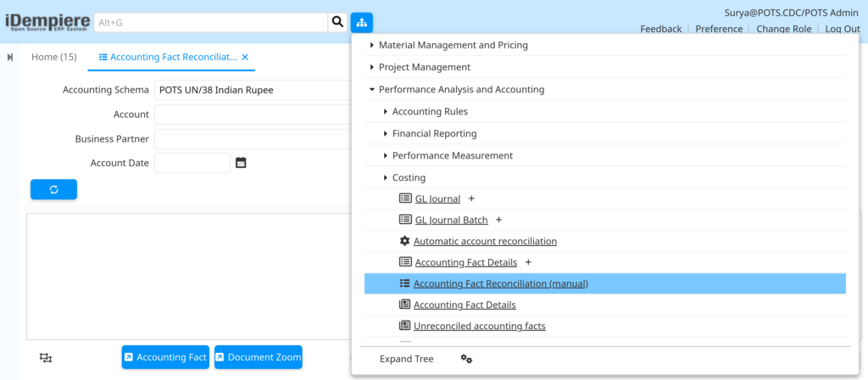Viewport: 868px width, 380px height.
Task: Create new GL Journal Batch with plus
Action: 498,220
